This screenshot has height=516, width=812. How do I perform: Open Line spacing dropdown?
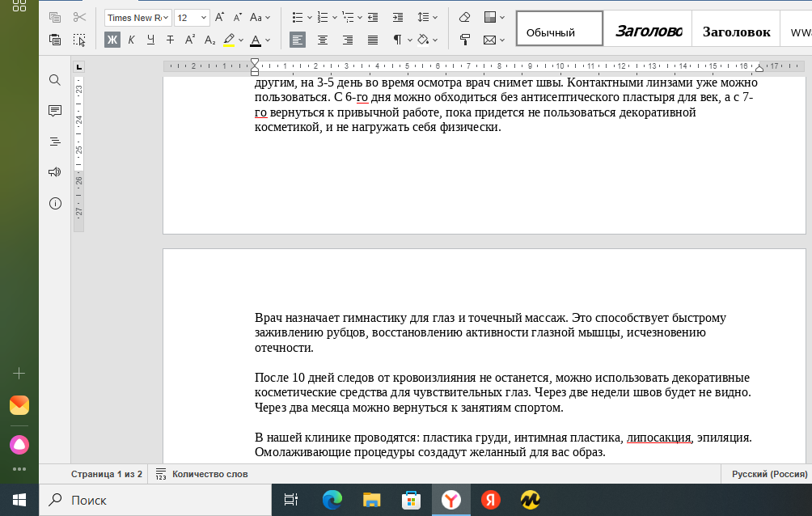click(x=427, y=18)
